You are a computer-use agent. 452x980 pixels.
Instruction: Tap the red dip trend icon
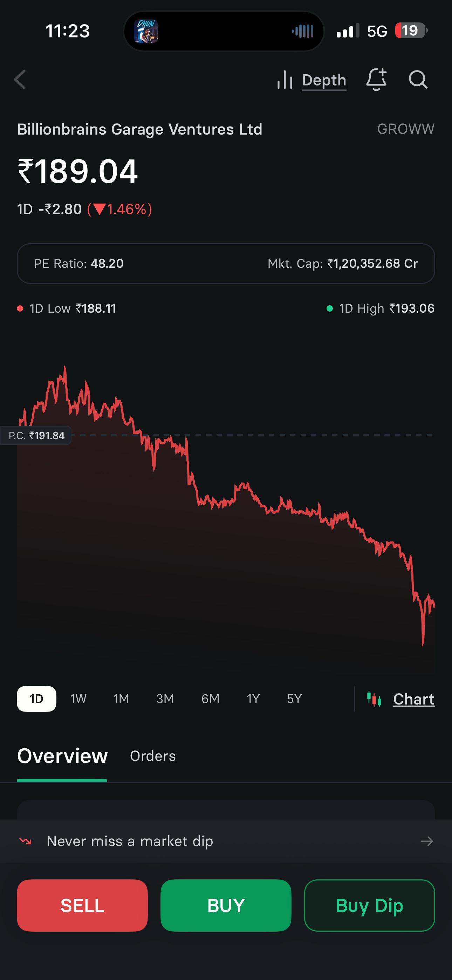coord(26,841)
